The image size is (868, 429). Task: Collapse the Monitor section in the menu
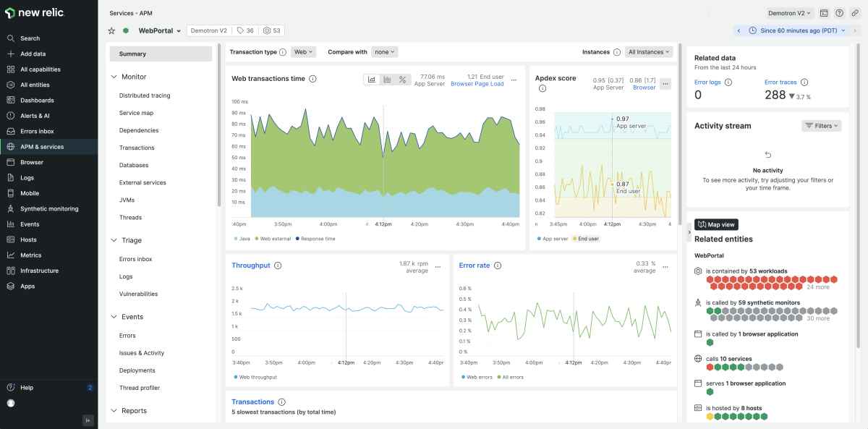click(114, 77)
